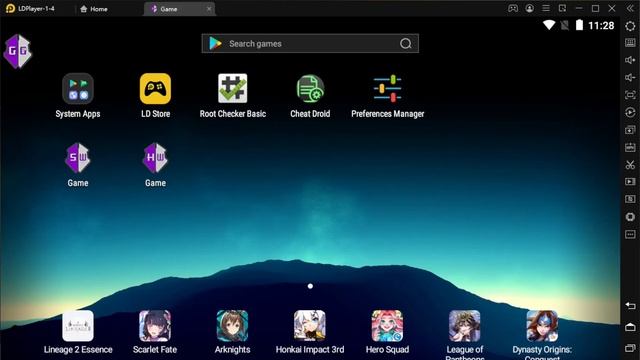Image resolution: width=640 pixels, height=360 pixels.
Task: Open Root Checker Basic app
Action: (233, 89)
